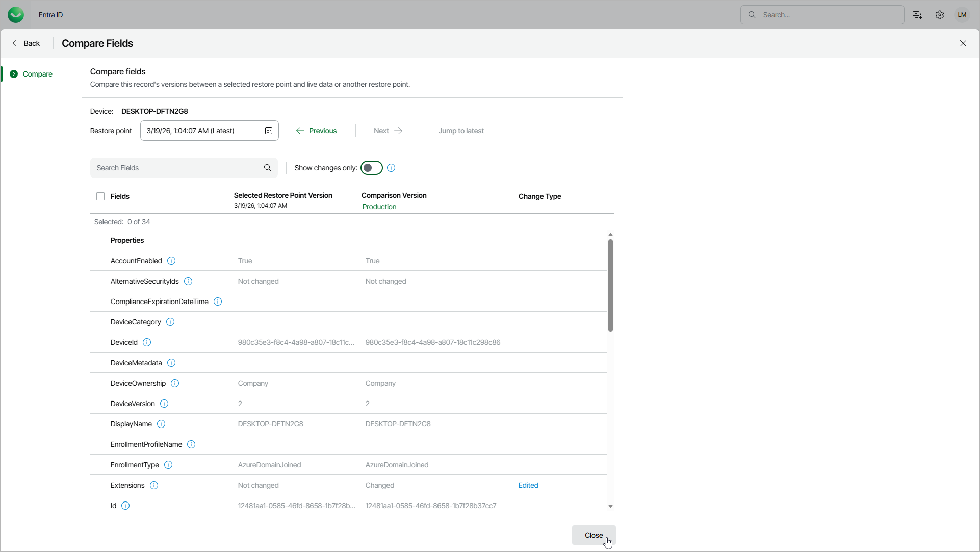The width and height of the screenshot is (980, 552).
Task: Select the Compare step in sidebar
Action: [x=37, y=74]
